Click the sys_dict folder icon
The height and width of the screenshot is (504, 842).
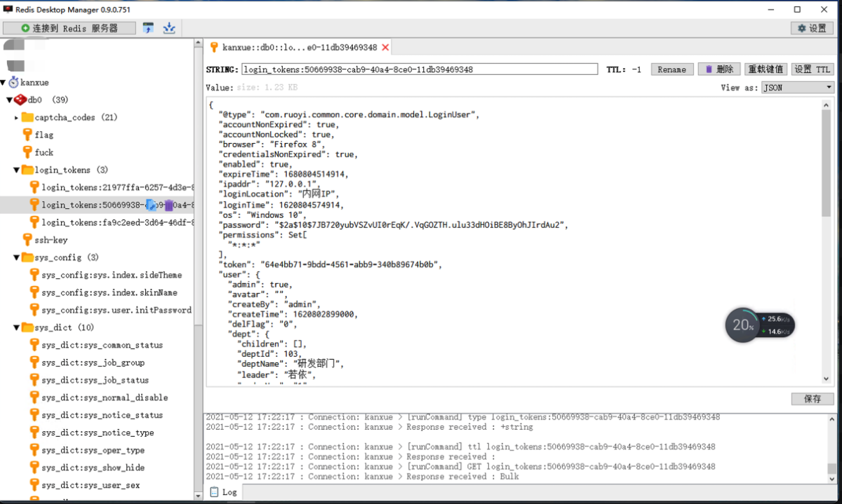[28, 327]
